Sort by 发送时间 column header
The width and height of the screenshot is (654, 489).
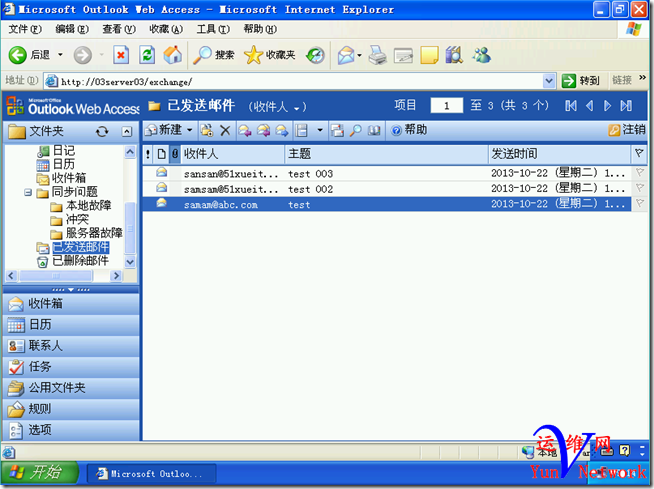pos(558,154)
